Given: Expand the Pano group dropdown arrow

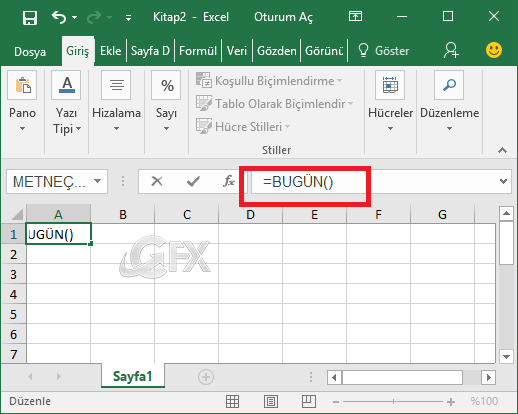Looking at the screenshot, I should (22, 128).
